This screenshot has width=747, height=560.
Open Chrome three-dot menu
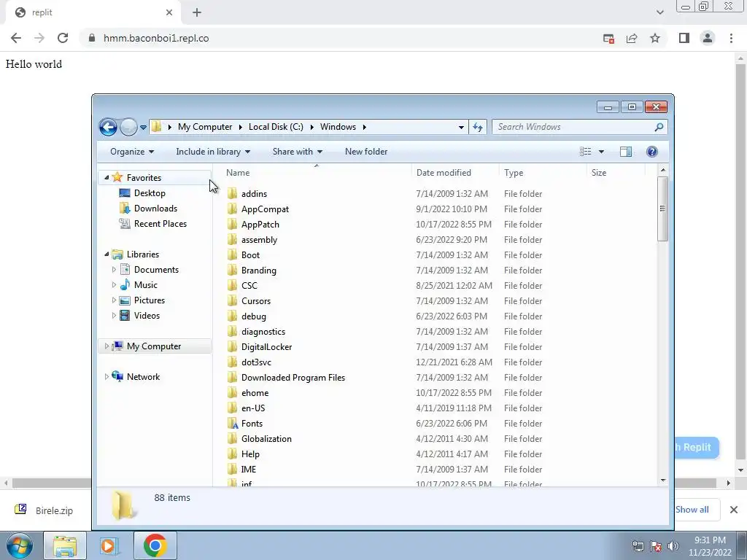click(x=731, y=38)
